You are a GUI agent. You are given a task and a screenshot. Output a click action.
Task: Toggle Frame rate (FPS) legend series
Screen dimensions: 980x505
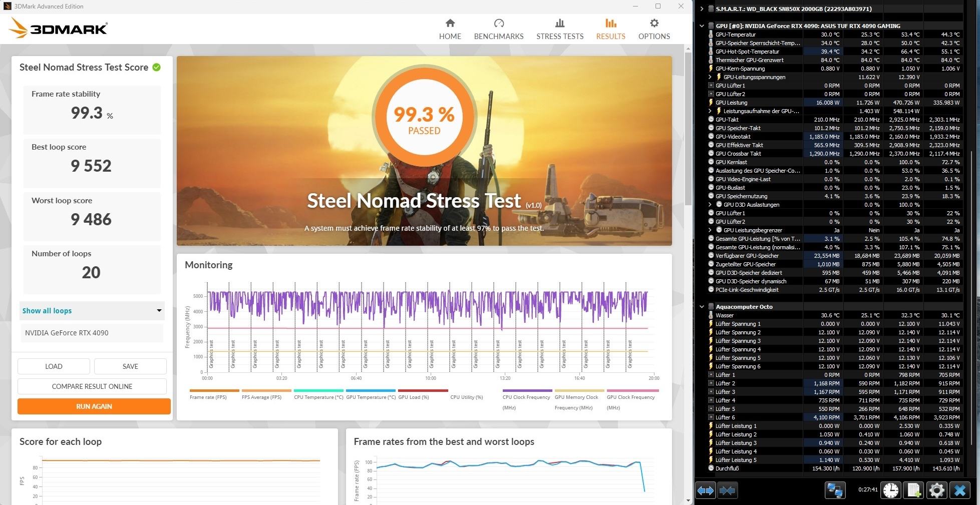click(x=214, y=394)
